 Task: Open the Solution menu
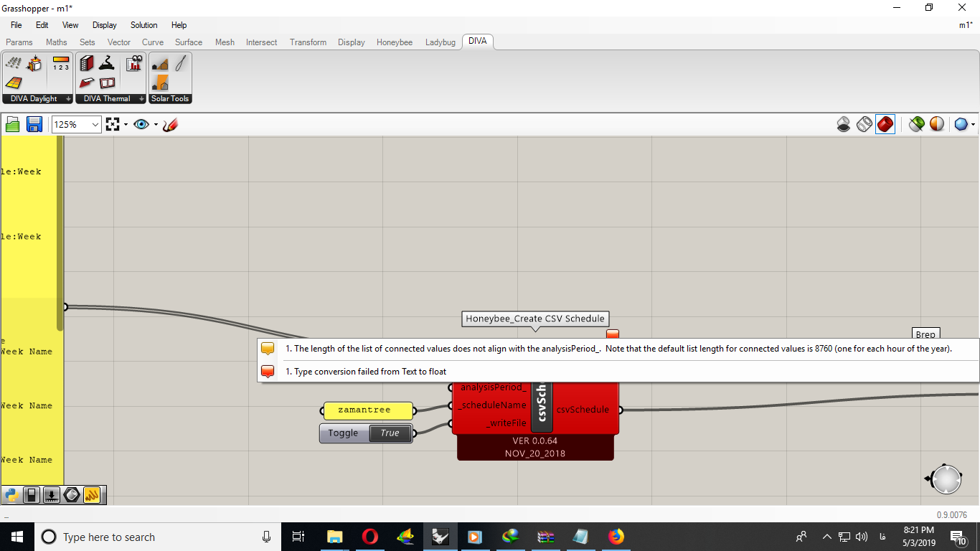[143, 25]
